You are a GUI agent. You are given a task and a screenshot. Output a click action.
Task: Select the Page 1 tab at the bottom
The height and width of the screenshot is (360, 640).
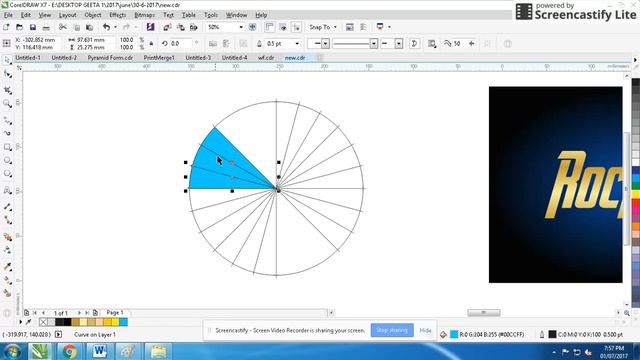(x=115, y=312)
